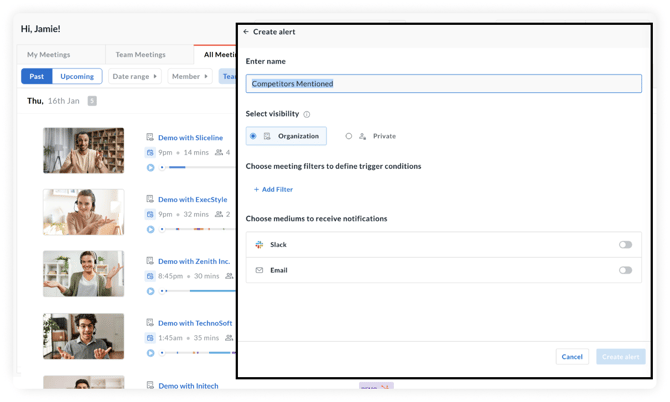Viewport: 670px width, 402px height.
Task: Select the Private visibility radio button
Action: point(349,136)
